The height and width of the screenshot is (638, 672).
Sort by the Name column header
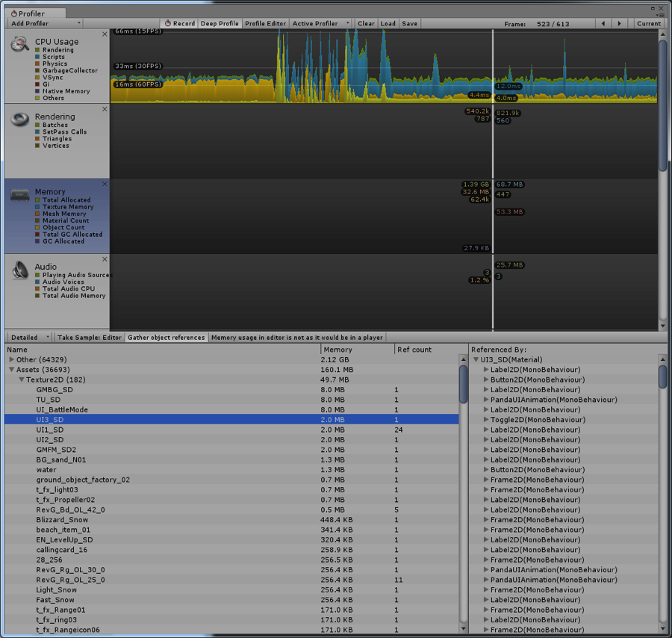pyautogui.click(x=163, y=350)
